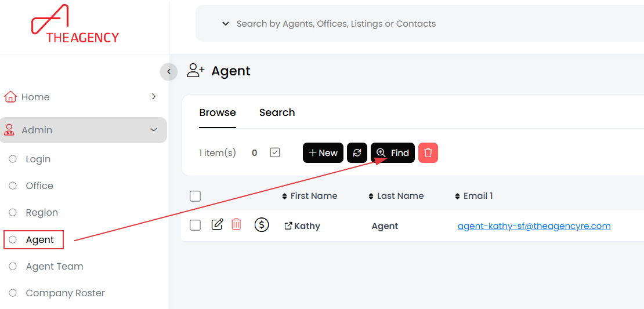Expand the Home menu chevron

154,97
